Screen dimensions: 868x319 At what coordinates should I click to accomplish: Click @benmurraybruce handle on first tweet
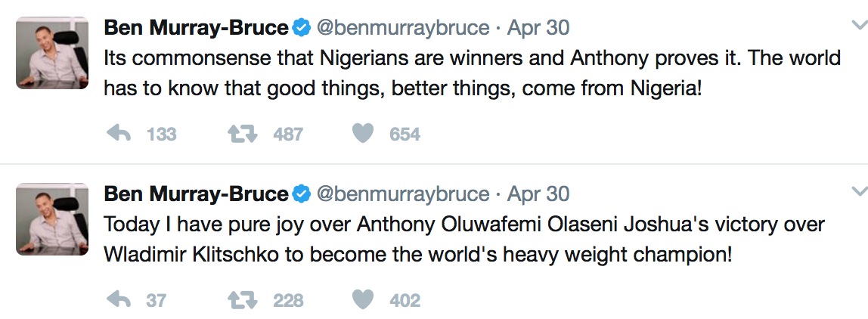click(402, 29)
